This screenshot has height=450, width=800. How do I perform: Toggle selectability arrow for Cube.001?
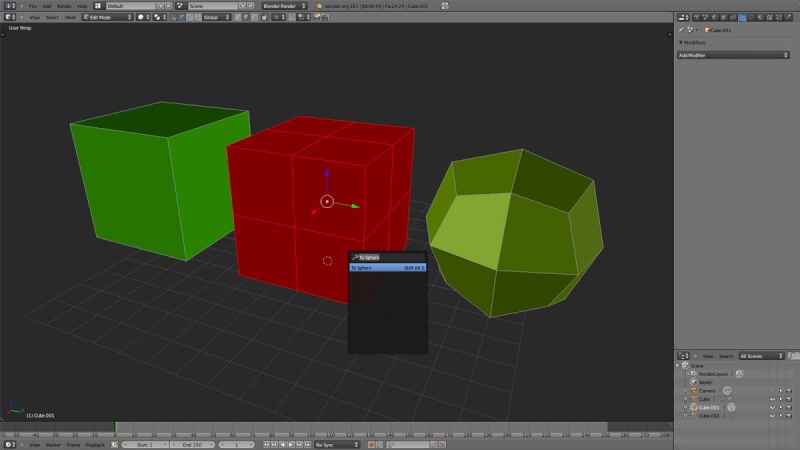(781, 407)
